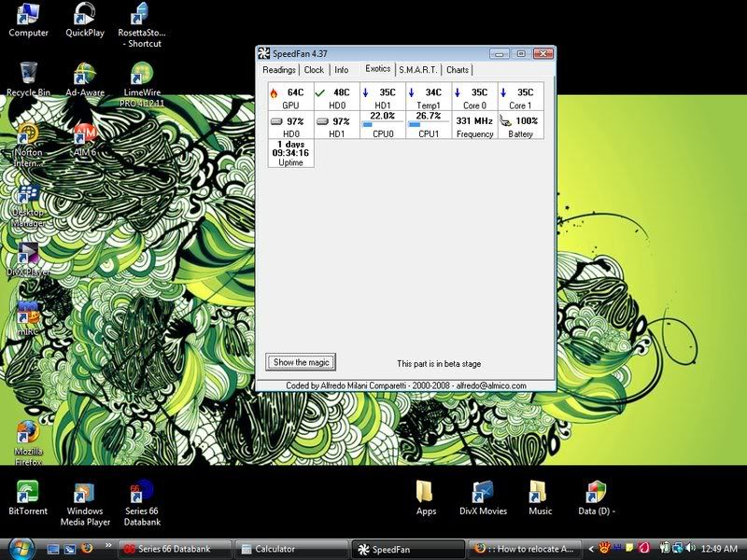The height and width of the screenshot is (560, 747).
Task: Click the volume speaker tray icon
Action: (692, 549)
